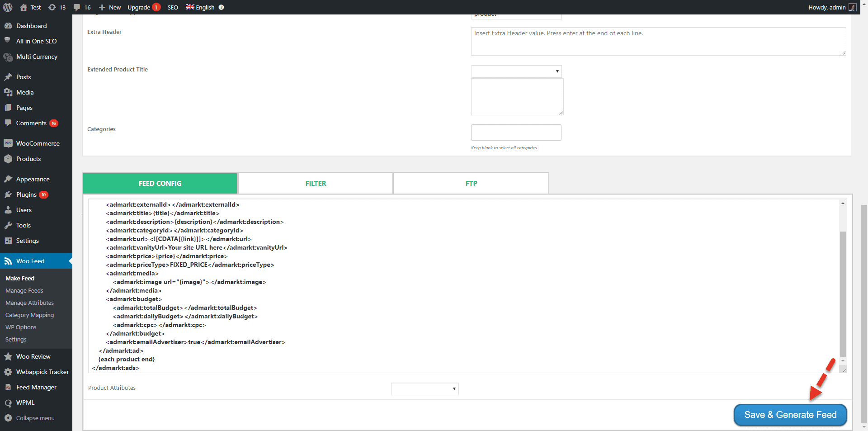Click the admarkt:vanityUrl line in editor
The height and width of the screenshot is (431, 868).
tap(197, 247)
